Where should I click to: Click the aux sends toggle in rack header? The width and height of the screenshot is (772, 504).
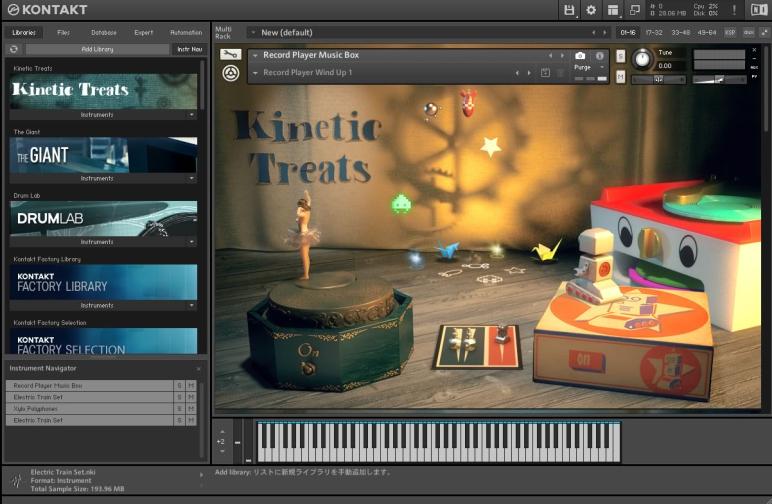tap(748, 32)
